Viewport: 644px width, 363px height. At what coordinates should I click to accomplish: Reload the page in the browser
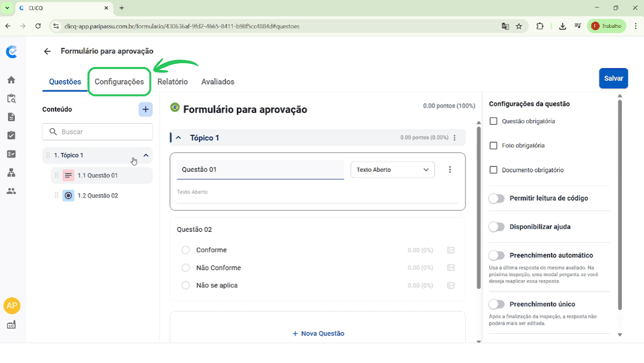[x=38, y=26]
